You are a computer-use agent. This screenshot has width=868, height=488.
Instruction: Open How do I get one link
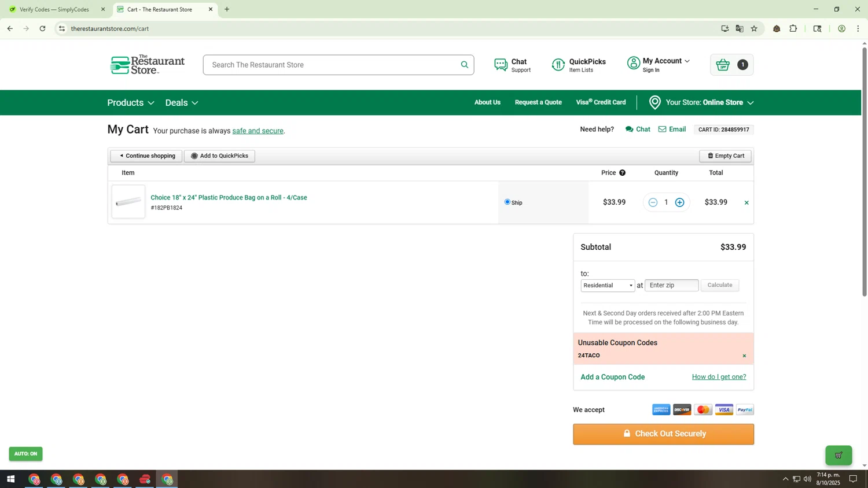click(719, 377)
